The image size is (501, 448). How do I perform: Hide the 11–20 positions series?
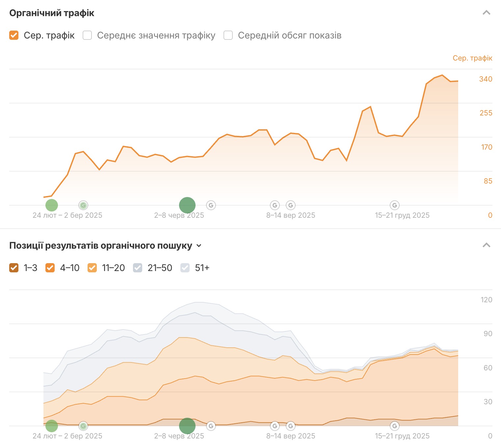coord(92,268)
